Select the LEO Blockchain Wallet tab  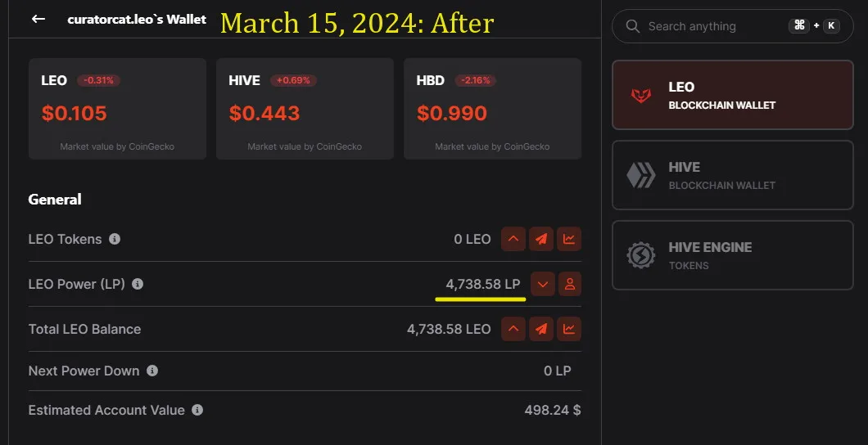tap(732, 95)
